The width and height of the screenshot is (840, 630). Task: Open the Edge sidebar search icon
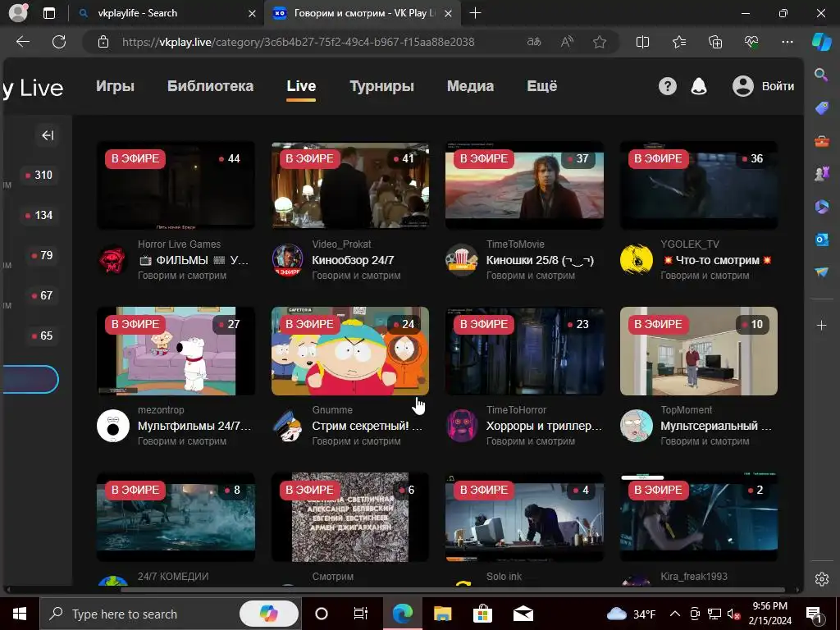pos(821,75)
